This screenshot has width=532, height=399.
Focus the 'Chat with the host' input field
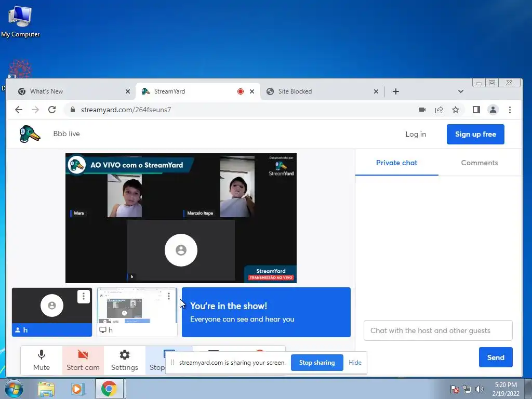(x=437, y=330)
